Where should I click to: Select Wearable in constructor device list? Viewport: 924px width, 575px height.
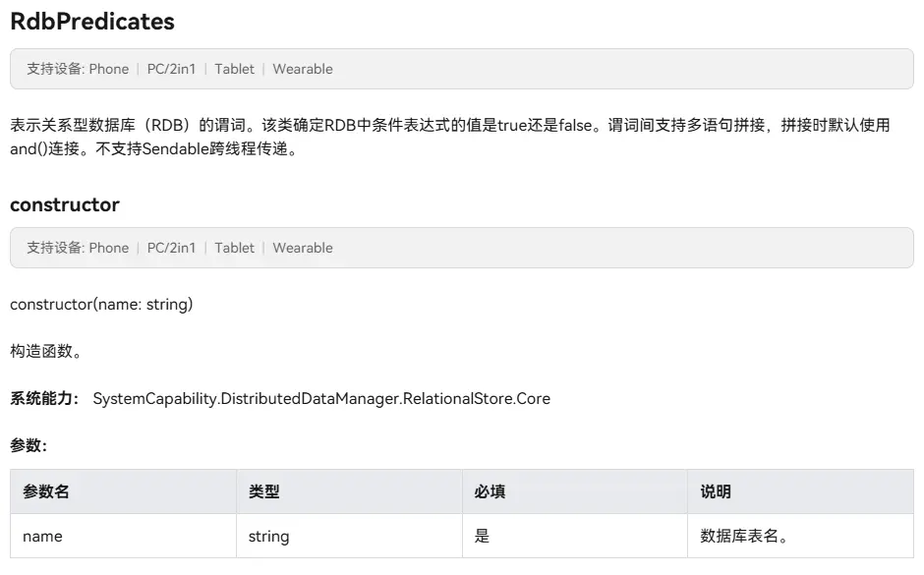(x=303, y=248)
